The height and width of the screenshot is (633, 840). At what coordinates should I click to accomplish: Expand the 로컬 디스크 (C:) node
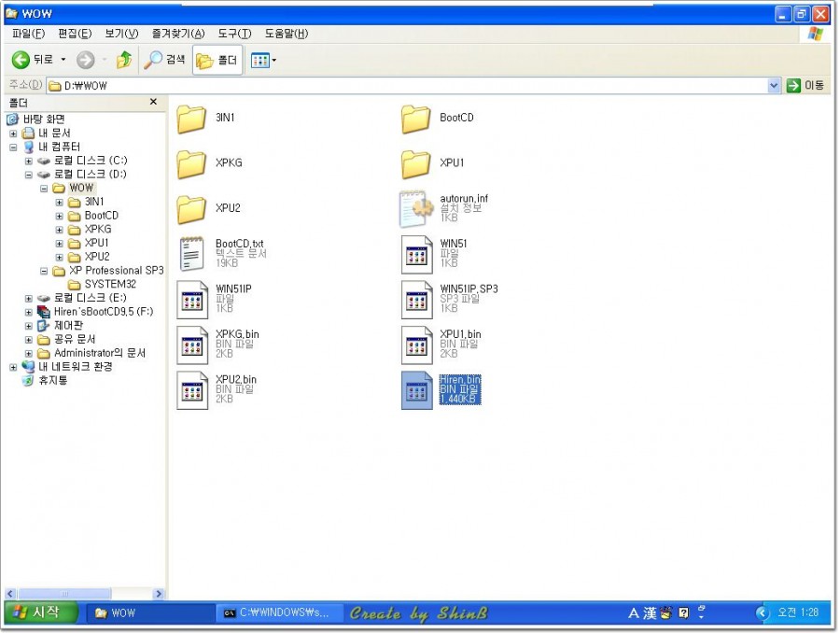[29, 161]
